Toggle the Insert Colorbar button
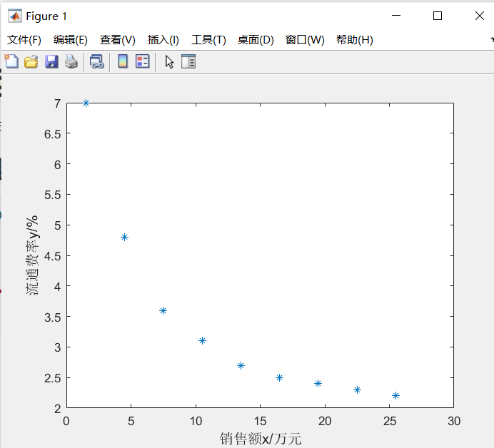 pyautogui.click(x=123, y=62)
